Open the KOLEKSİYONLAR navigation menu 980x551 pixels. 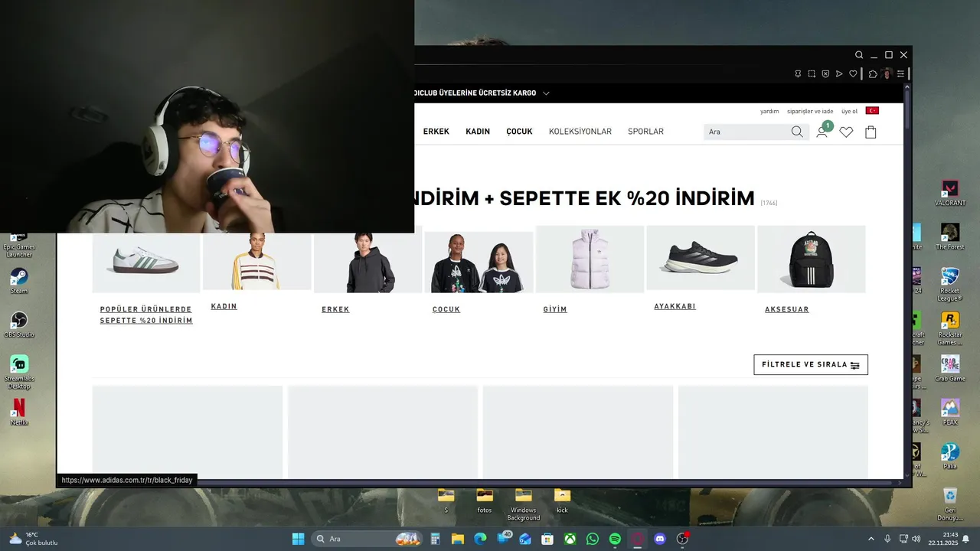coord(580,132)
